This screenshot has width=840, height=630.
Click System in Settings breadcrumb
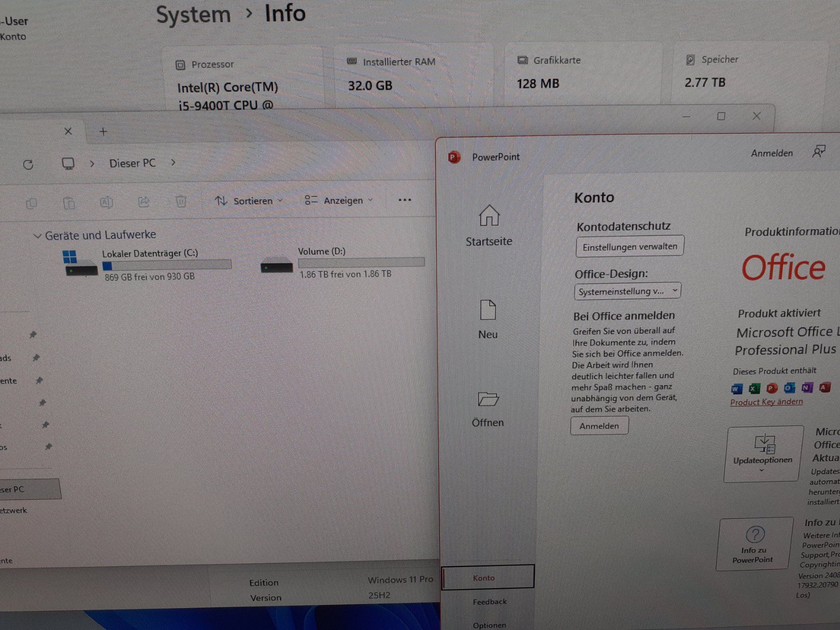coord(193,14)
